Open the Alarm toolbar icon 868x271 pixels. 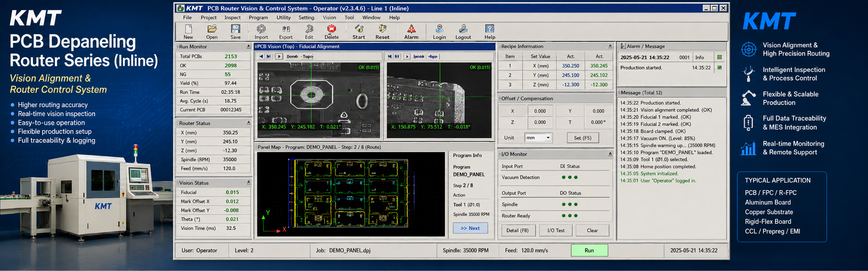(411, 29)
